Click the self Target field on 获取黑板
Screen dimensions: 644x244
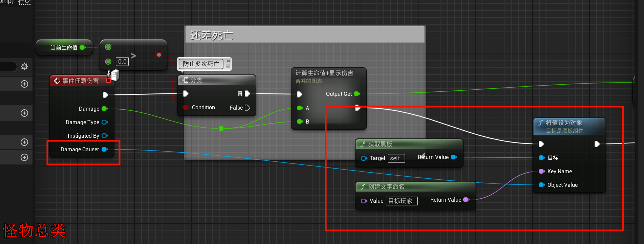pos(396,158)
